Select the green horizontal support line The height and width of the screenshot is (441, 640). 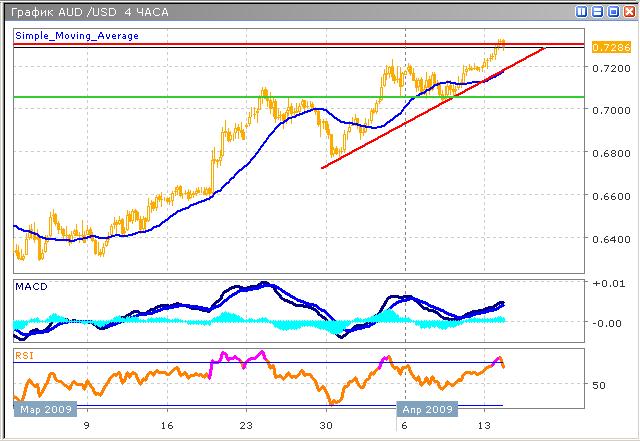pyautogui.click(x=200, y=97)
